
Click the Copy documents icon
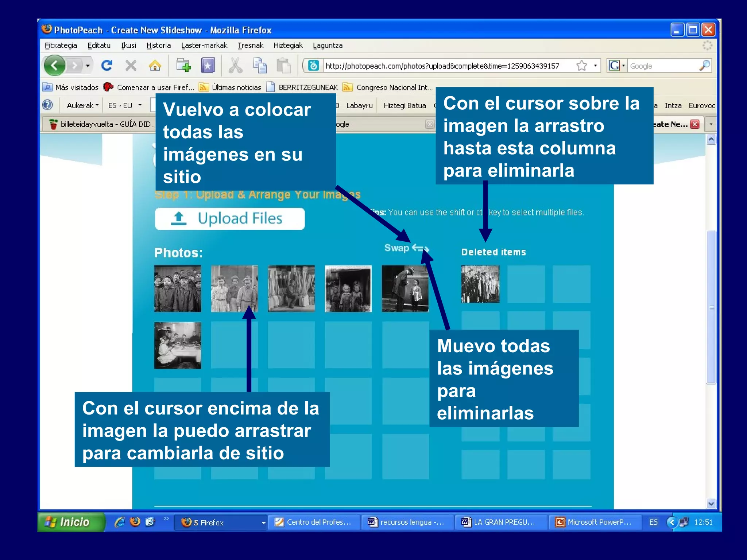tap(260, 66)
